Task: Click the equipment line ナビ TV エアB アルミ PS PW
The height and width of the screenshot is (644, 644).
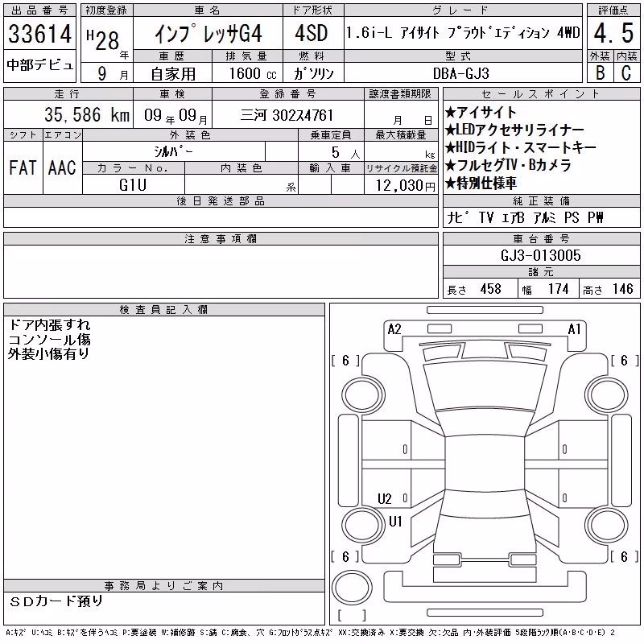Action: [x=525, y=217]
